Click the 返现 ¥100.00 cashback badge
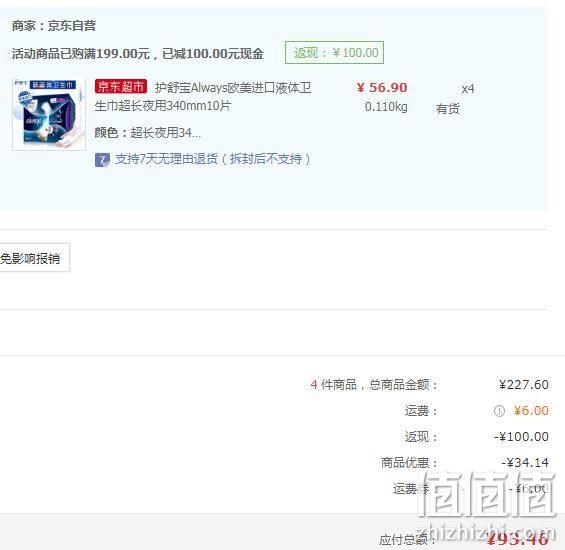Screen dimensions: 565x550 [x=334, y=53]
